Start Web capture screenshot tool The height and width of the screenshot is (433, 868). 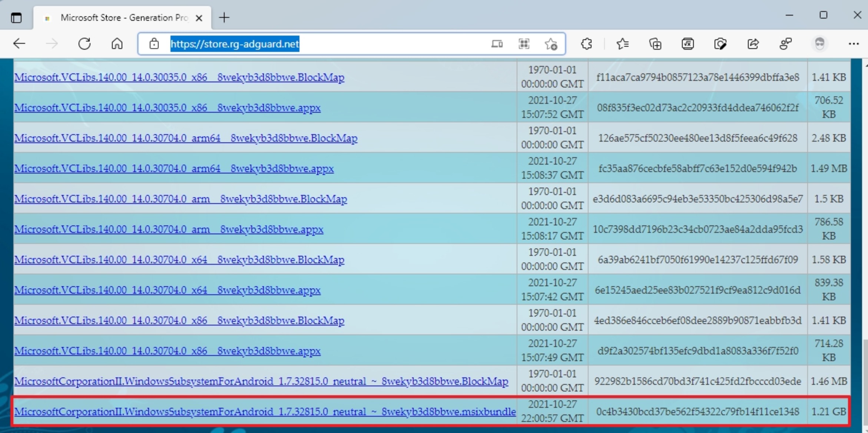(720, 44)
